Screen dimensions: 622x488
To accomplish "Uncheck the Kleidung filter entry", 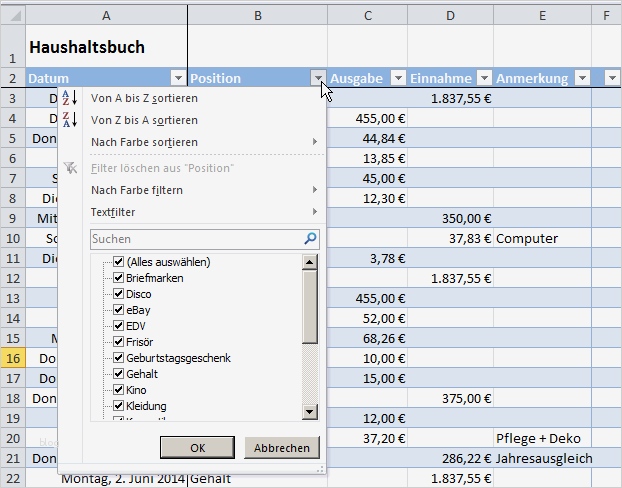I will click(x=118, y=405).
